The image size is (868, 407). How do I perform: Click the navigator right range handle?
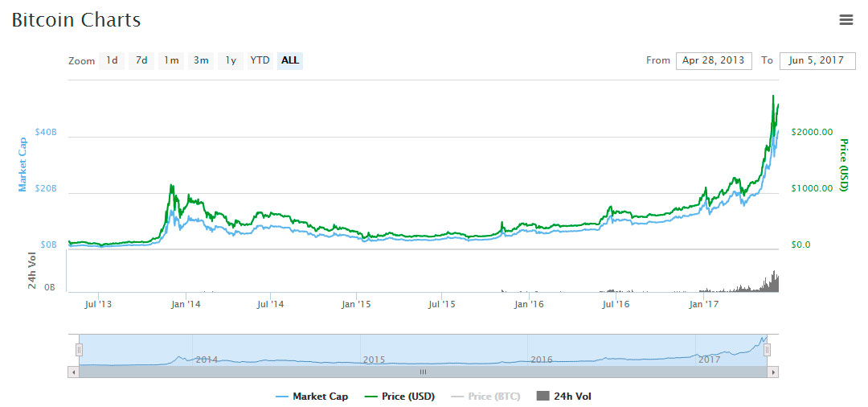[x=768, y=349]
